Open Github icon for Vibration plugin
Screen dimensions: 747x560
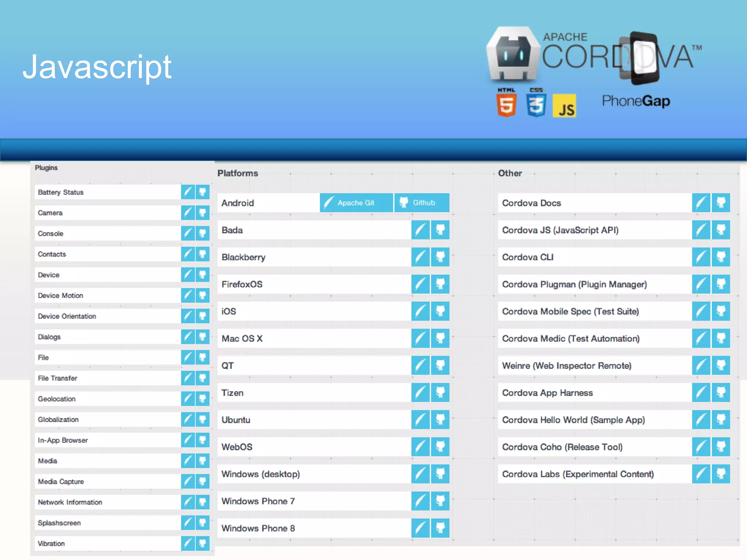coord(202,543)
